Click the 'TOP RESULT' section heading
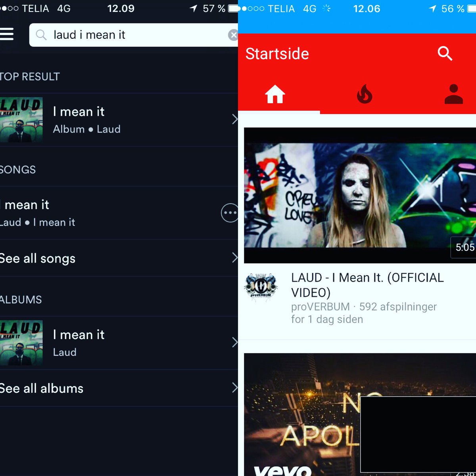 pos(30,77)
